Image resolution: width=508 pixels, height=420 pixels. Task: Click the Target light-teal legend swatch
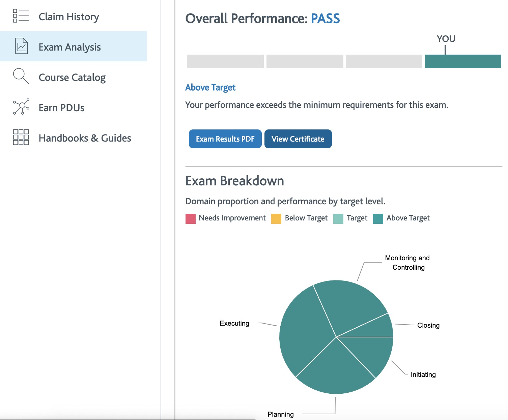click(x=338, y=219)
